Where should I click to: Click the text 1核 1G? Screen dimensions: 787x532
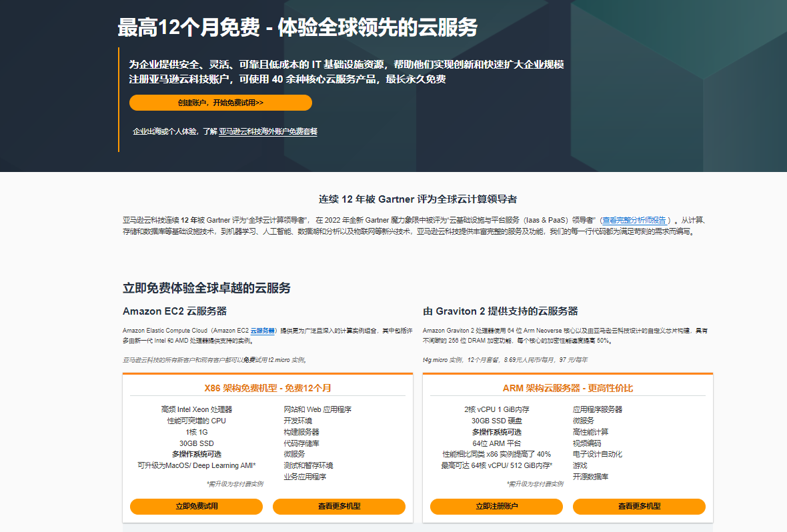coord(196,432)
